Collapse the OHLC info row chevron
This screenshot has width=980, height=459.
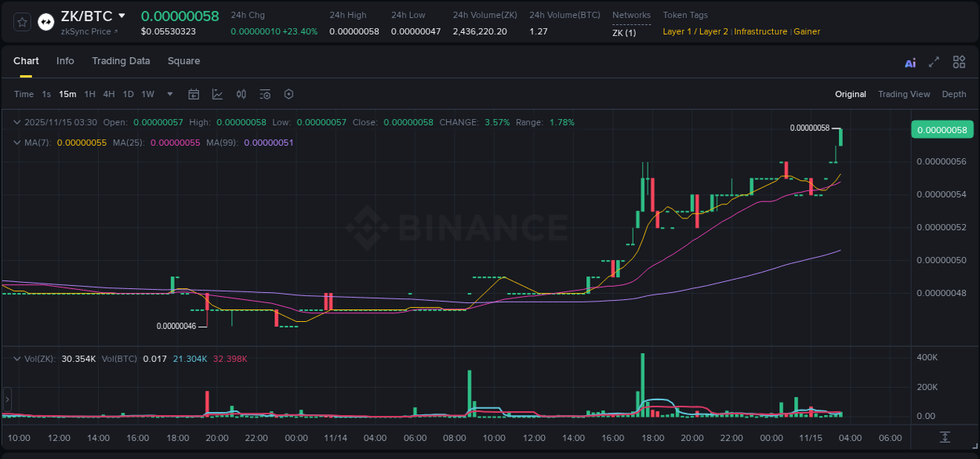(17, 122)
